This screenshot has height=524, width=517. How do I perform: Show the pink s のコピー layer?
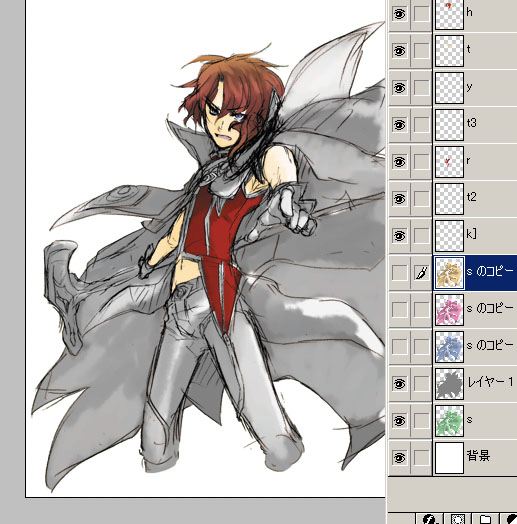click(x=399, y=310)
